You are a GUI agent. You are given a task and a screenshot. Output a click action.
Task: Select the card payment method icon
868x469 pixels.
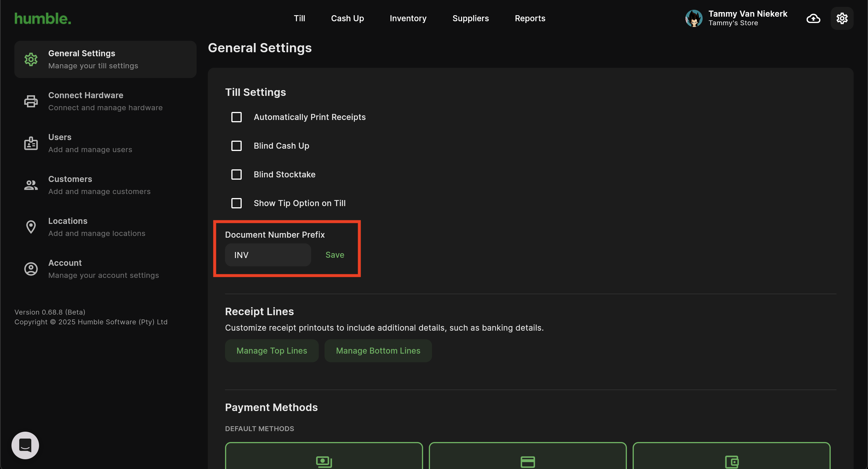pos(528,462)
